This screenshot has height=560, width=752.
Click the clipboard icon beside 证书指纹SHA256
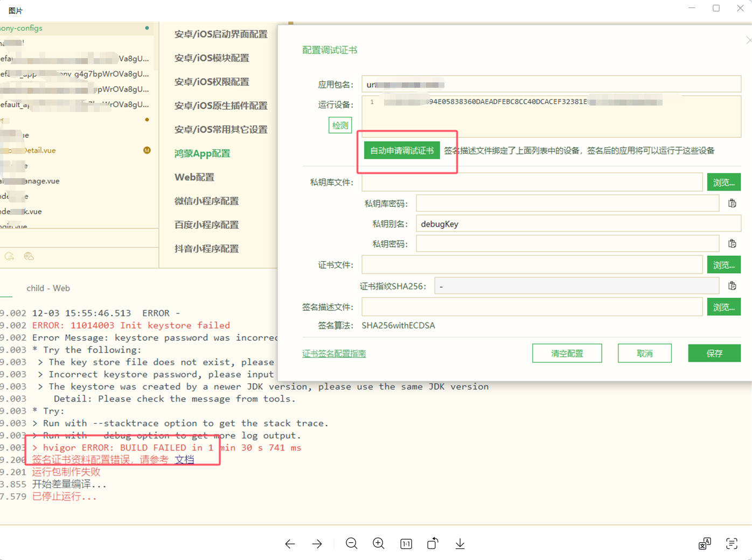(732, 286)
